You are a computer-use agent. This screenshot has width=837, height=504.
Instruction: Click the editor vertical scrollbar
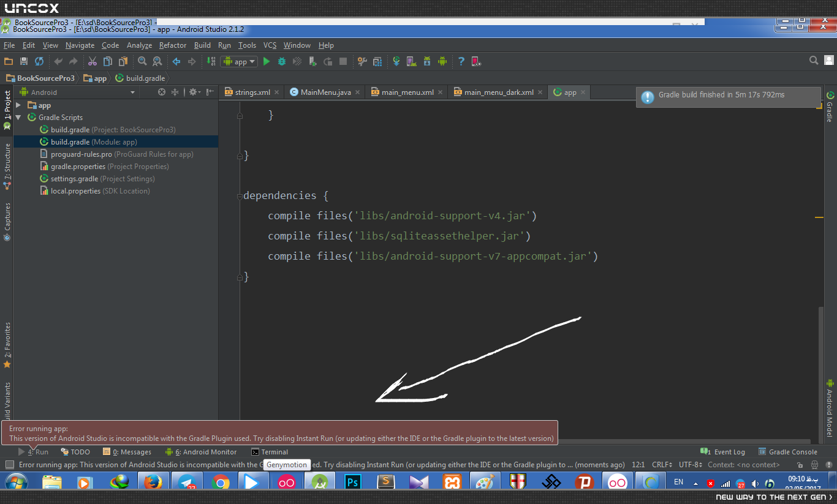(x=822, y=372)
